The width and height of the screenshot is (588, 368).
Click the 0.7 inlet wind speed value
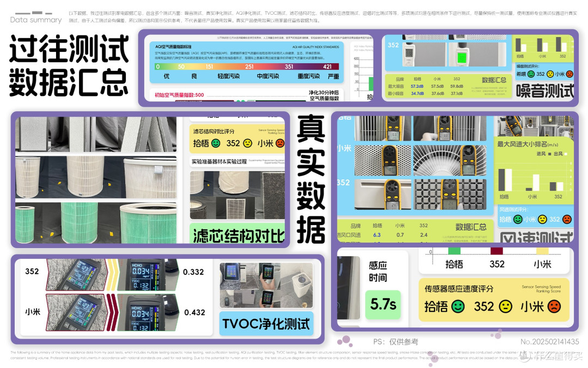pos(400,235)
